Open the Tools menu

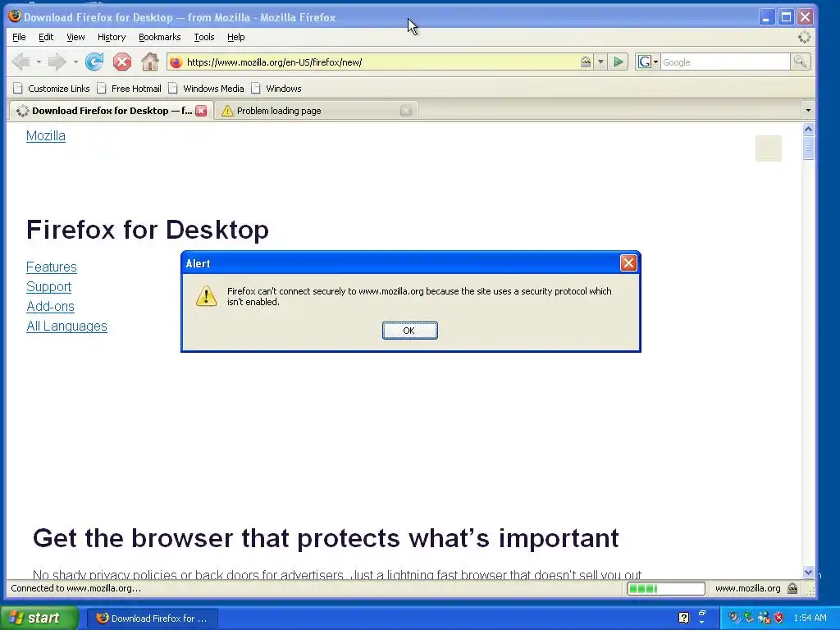[x=204, y=37]
